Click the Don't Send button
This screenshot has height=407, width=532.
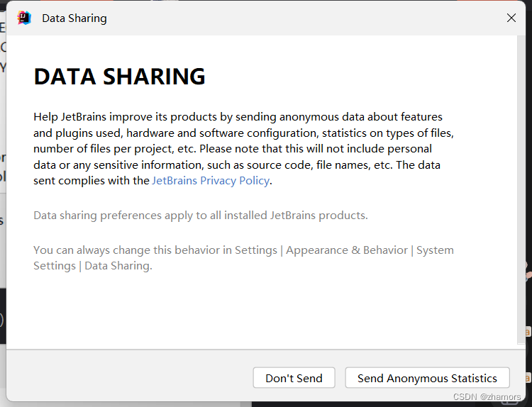[294, 378]
